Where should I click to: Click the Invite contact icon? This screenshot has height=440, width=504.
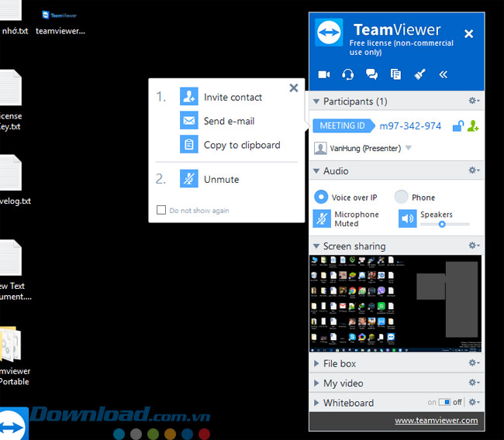[188, 96]
